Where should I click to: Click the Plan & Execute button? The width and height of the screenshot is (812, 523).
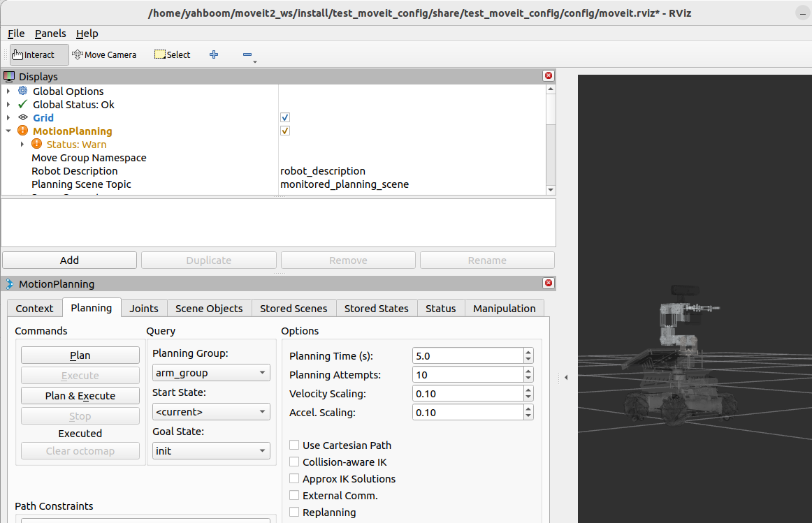80,396
